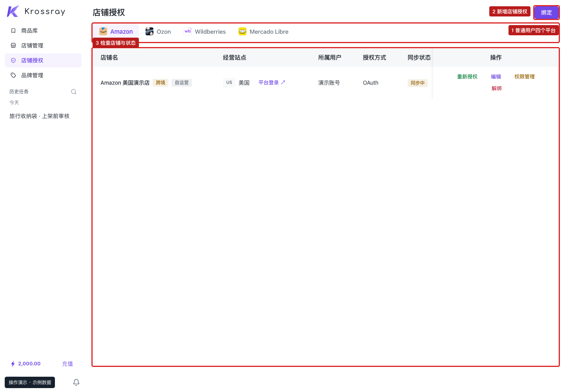The width and height of the screenshot is (565, 392).
Task: Click the shield icon next to 店铺授权
Action: [13, 60]
